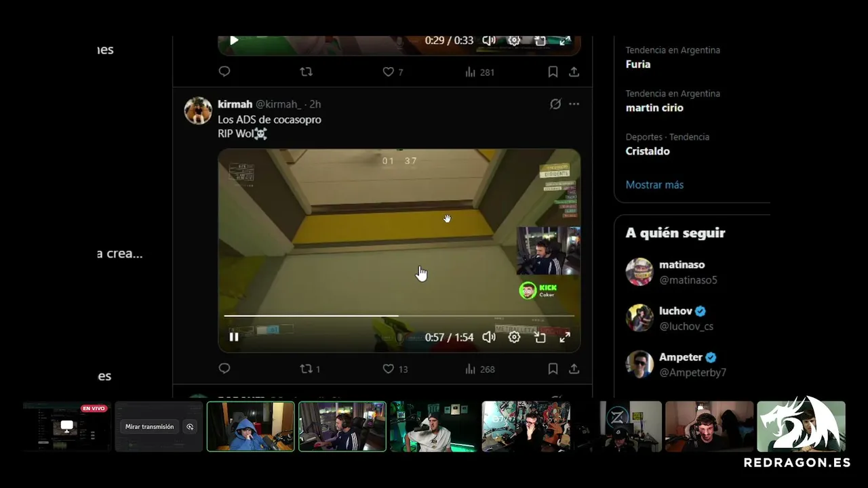Viewport: 868px width, 488px height.
Task: Click the text 'Los ADS de cocasopro'
Action: (269, 119)
